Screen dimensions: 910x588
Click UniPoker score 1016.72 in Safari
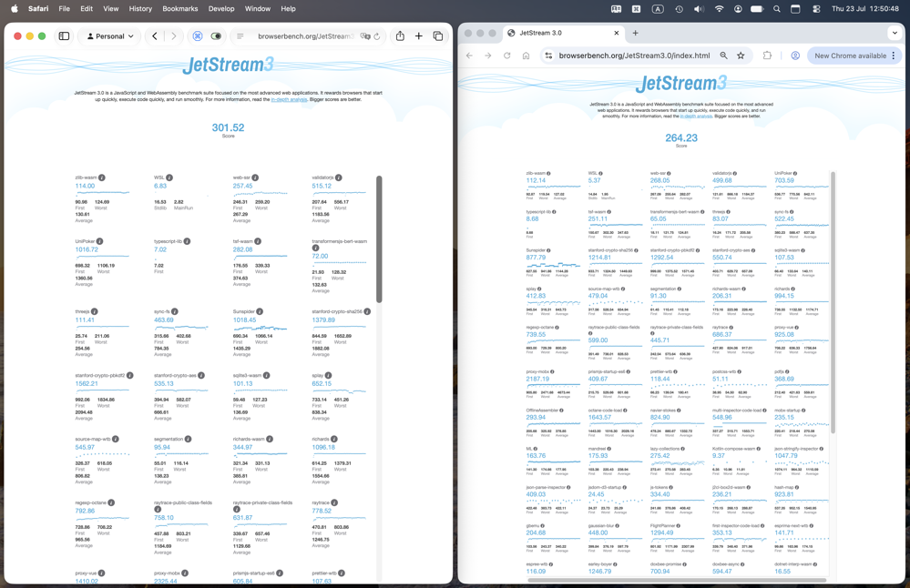pos(87,249)
